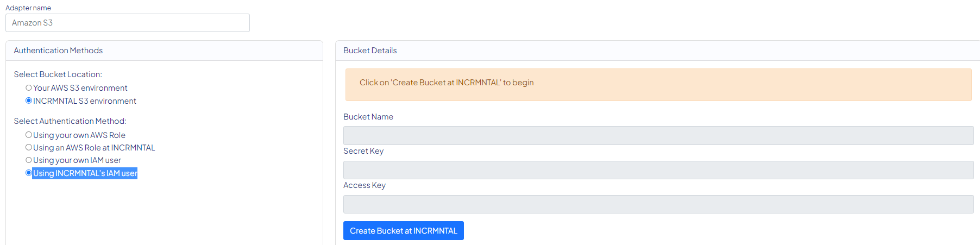Click the 'Bucket Name' label text
This screenshot has width=980, height=245.
click(x=368, y=117)
